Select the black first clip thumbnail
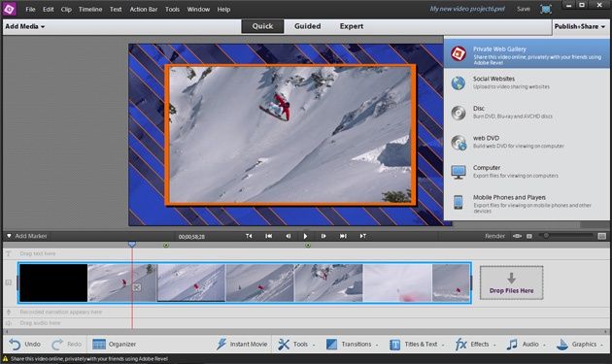This screenshot has width=612, height=364. 53,282
